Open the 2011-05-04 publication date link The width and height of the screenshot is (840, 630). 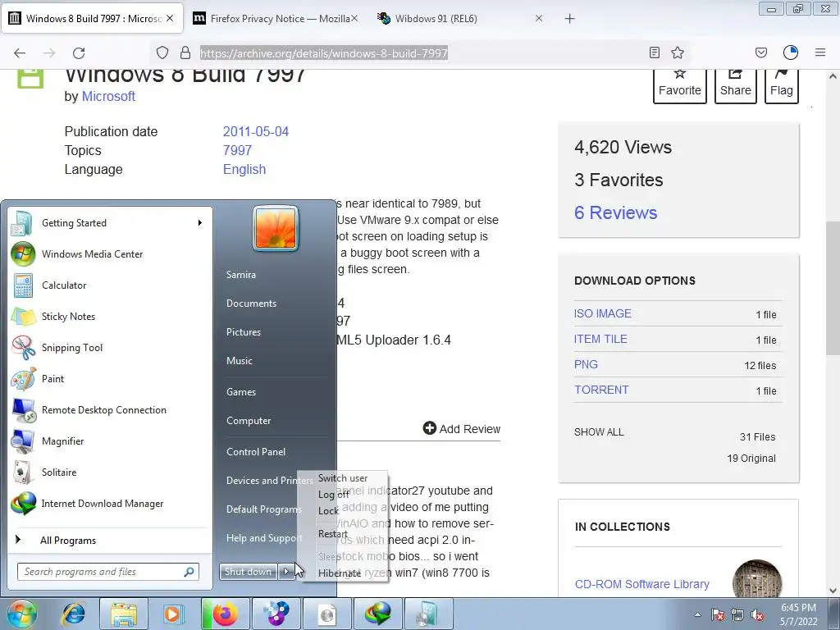click(x=256, y=132)
